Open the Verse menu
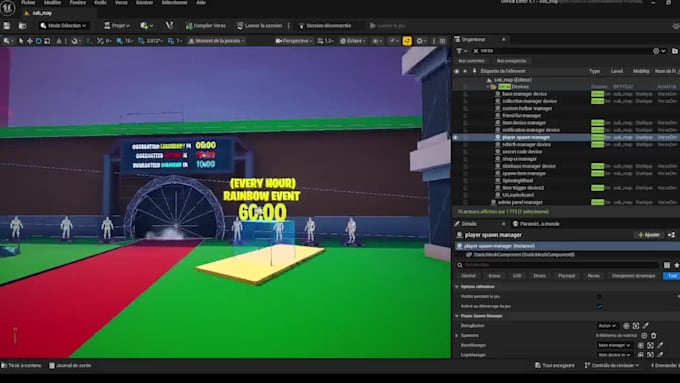The height and width of the screenshot is (383, 680). pos(121,3)
